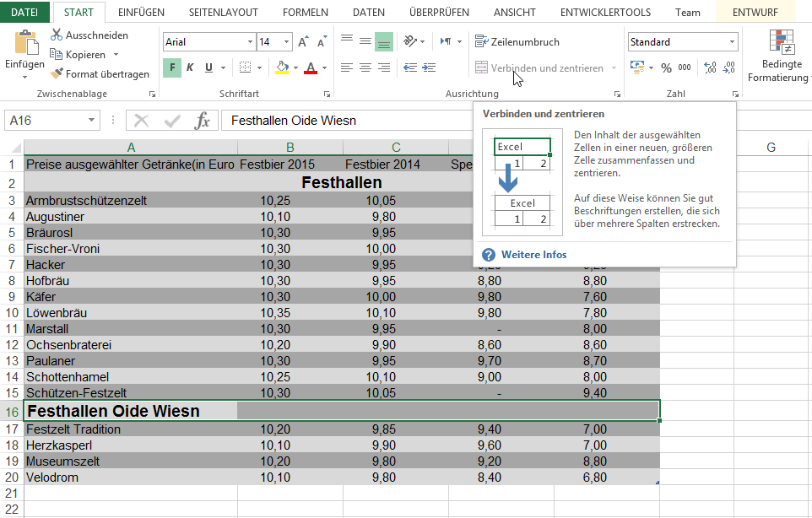Open Bedingte Formatierung menu
Viewport: 812px width, 518px height.
click(782, 55)
